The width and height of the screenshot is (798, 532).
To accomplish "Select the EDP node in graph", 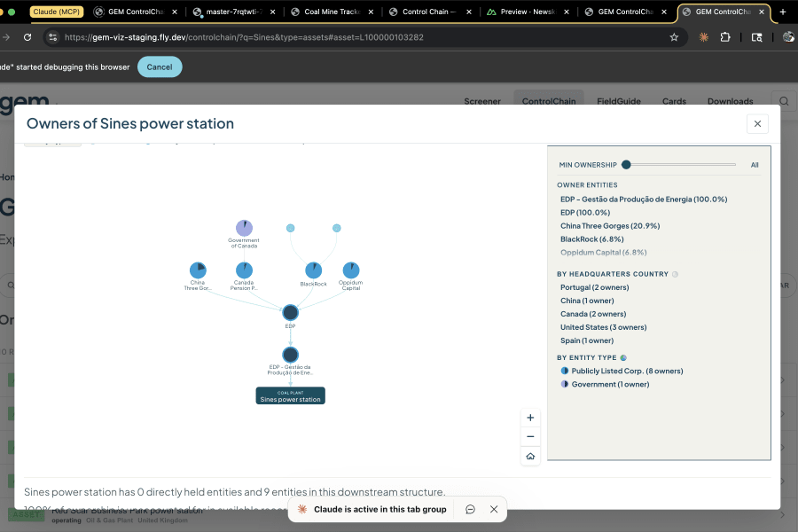I will [x=290, y=313].
